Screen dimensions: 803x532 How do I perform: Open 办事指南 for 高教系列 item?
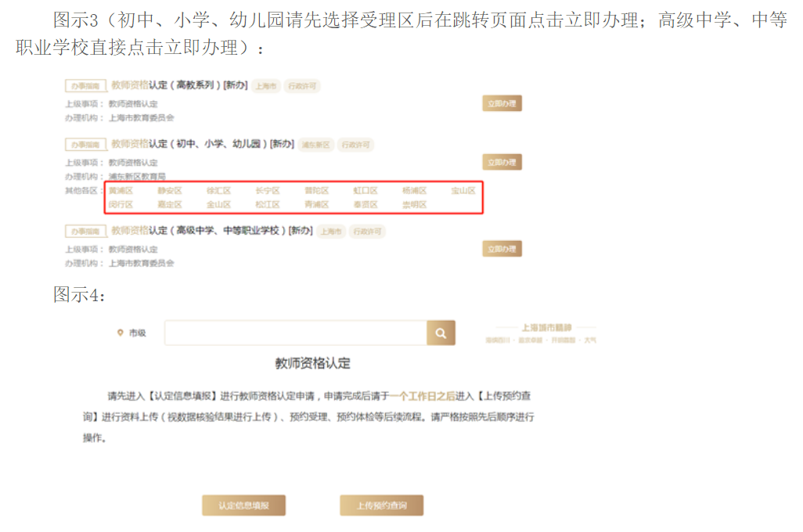(x=85, y=86)
